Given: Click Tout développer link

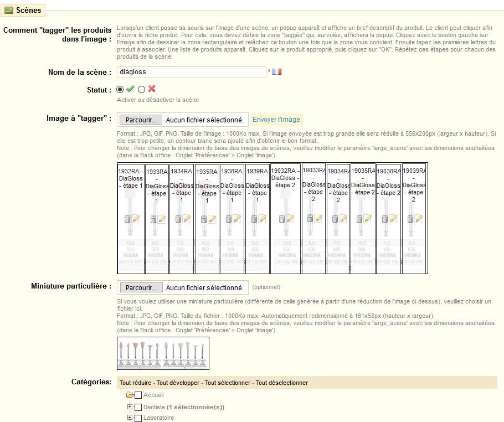Looking at the screenshot, I should point(178,383).
